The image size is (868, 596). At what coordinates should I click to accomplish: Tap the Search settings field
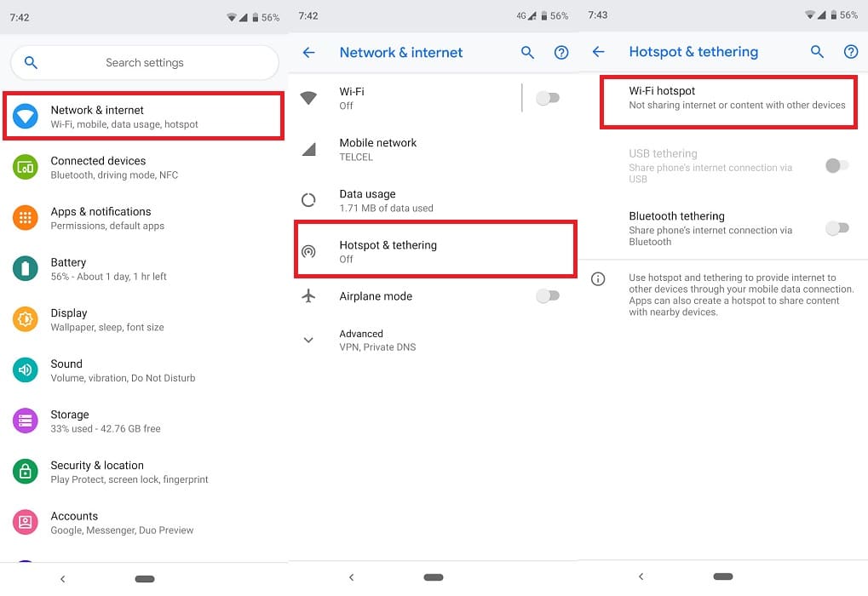tap(145, 63)
